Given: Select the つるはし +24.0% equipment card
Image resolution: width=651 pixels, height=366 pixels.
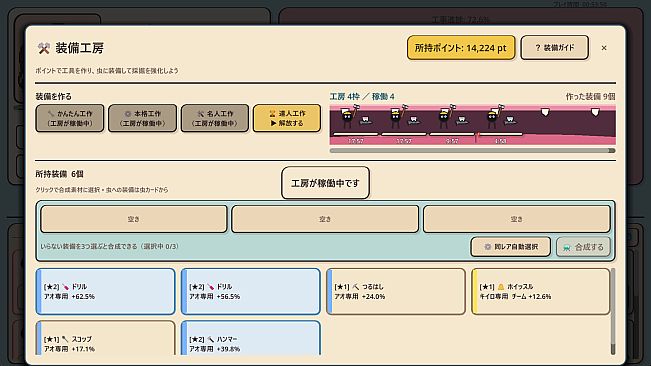Looking at the screenshot, I should [x=396, y=291].
